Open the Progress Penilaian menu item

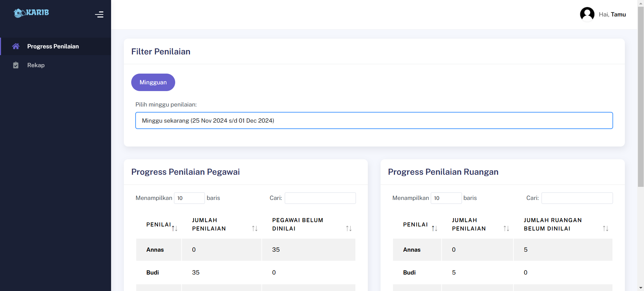click(x=53, y=46)
